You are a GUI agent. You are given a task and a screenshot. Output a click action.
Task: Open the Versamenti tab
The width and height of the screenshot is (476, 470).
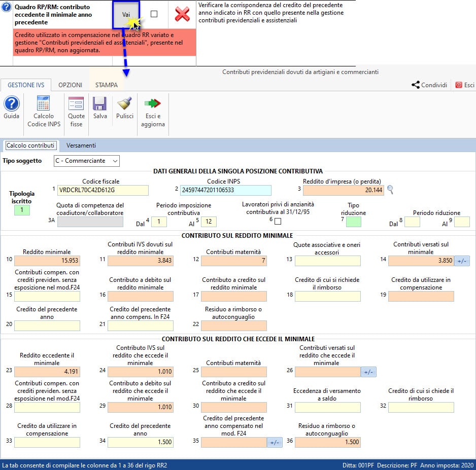pyautogui.click(x=81, y=146)
